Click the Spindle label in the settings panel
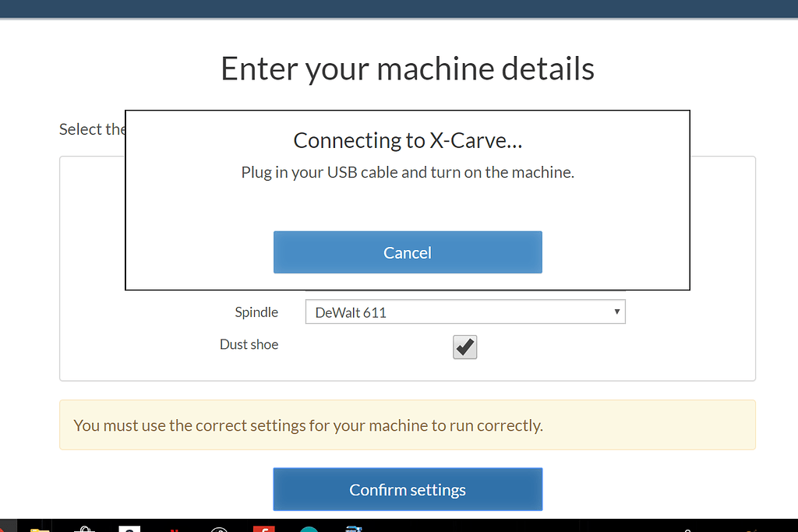798x532 pixels. click(256, 312)
